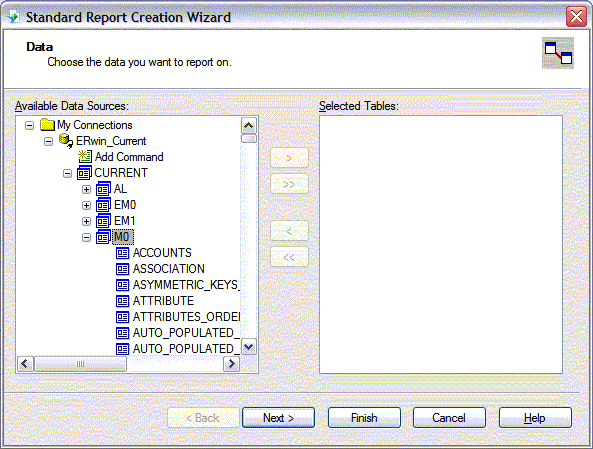Screen dimensions: 593x449
Task: Click the horizontal scrollbar thumb
Action: (x=81, y=364)
